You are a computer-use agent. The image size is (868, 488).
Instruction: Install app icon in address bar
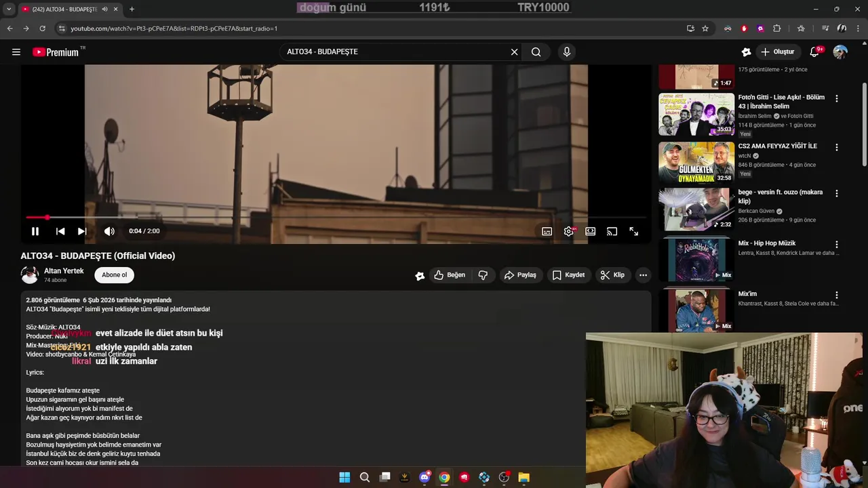[690, 28]
